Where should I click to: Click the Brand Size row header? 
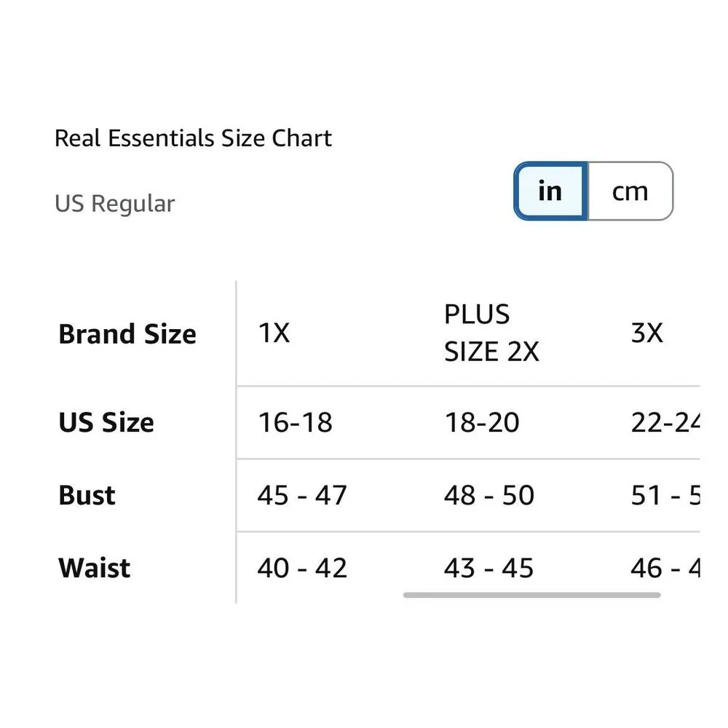click(127, 333)
